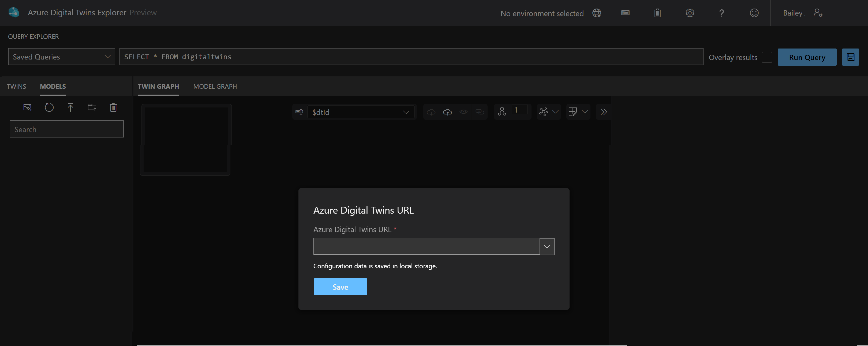This screenshot has height=346, width=868.
Task: Open the feedback smiley icon
Action: tap(754, 13)
